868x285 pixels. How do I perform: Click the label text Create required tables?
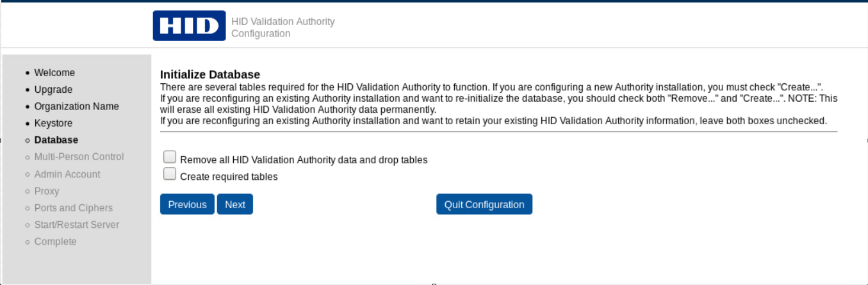point(229,177)
